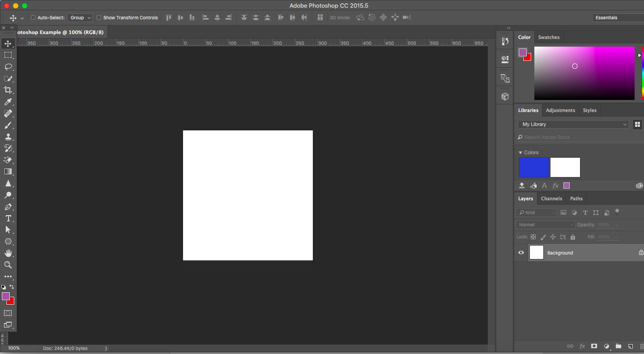Image resolution: width=644 pixels, height=354 pixels.
Task: Switch to the Channels tab
Action: [551, 199]
